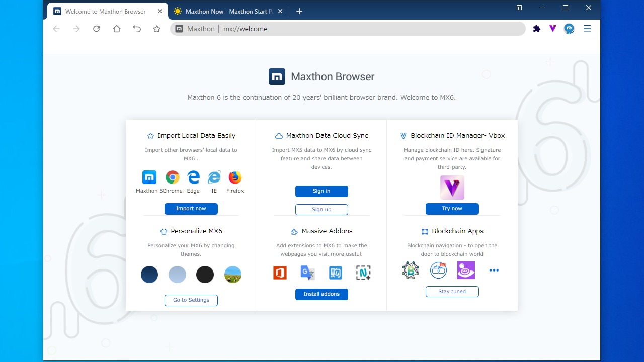Viewport: 644px width, 362px height.
Task: Click the N+ note addon icon
Action: (x=363, y=273)
